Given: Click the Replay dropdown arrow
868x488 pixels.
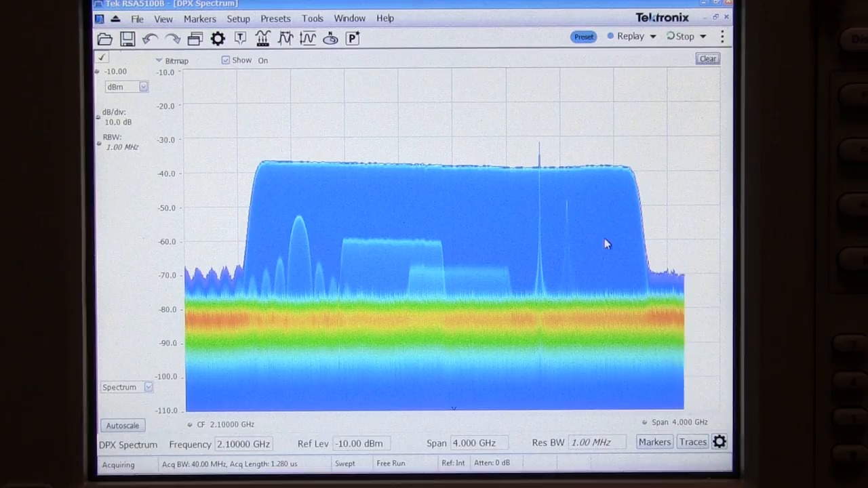Looking at the screenshot, I should [653, 37].
